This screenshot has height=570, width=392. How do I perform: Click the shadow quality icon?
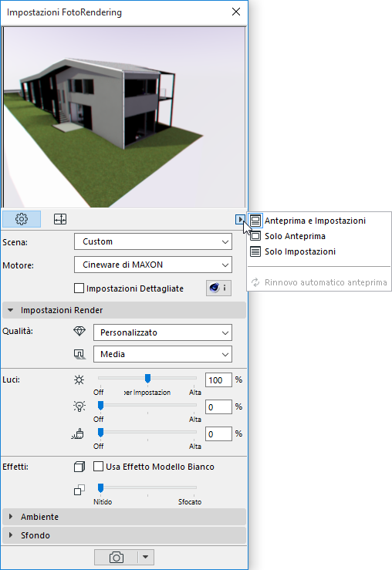[79, 354]
